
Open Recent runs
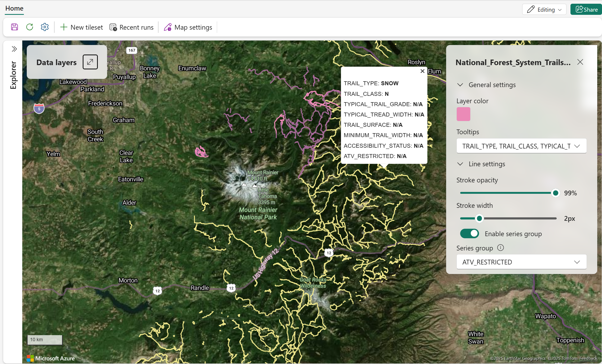pos(131,27)
